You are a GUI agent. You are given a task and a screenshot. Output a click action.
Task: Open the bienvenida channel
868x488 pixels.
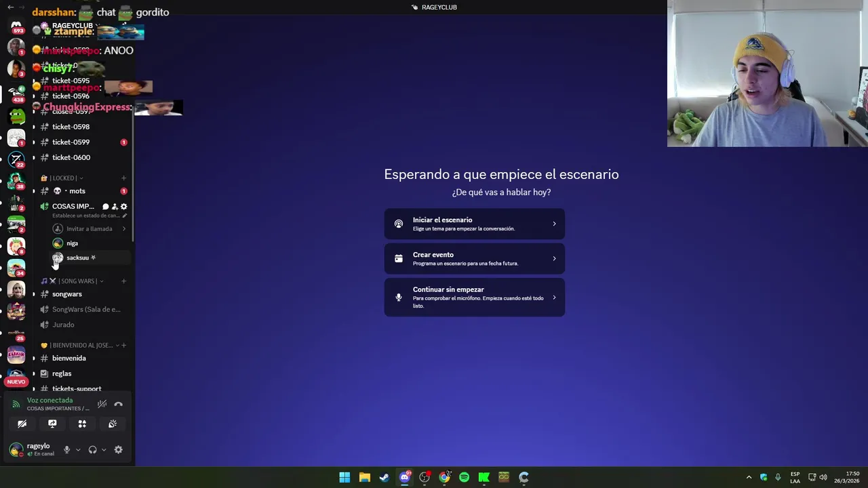pyautogui.click(x=69, y=359)
